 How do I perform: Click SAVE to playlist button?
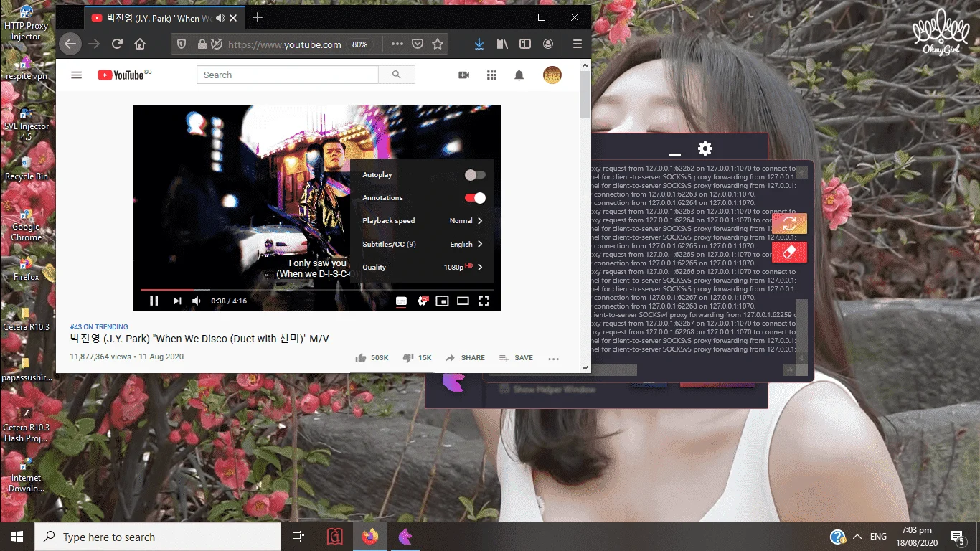[x=516, y=358]
